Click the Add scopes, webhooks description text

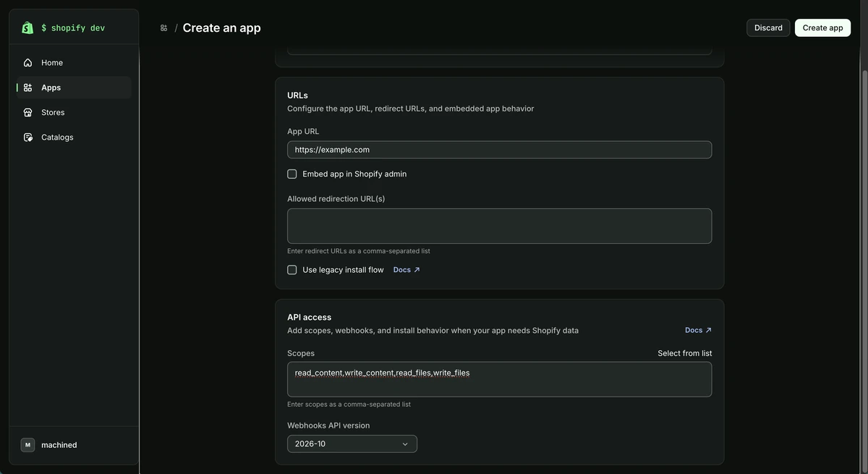point(433,330)
